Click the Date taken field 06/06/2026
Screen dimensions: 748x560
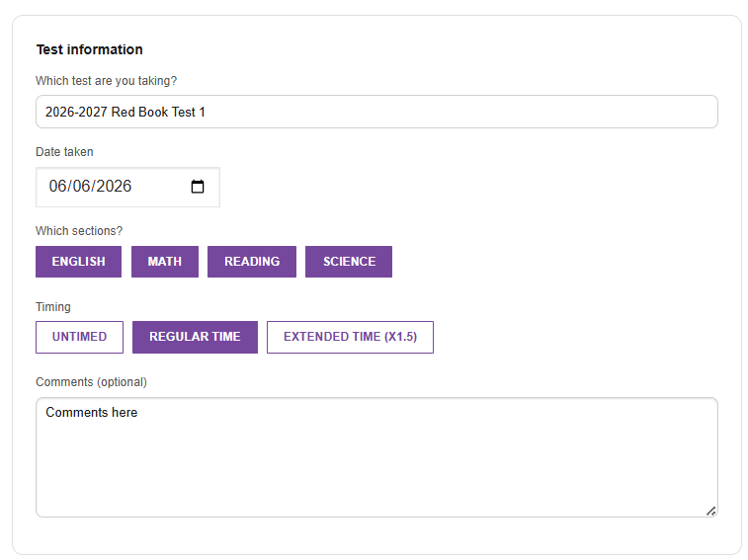pos(127,187)
